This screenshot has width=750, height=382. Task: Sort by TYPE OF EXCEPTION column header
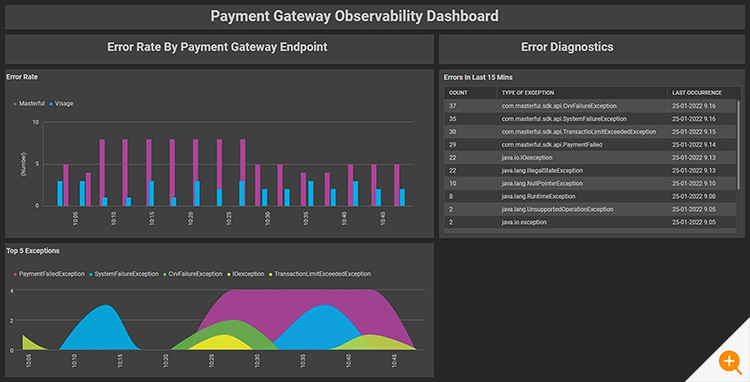coord(582,93)
